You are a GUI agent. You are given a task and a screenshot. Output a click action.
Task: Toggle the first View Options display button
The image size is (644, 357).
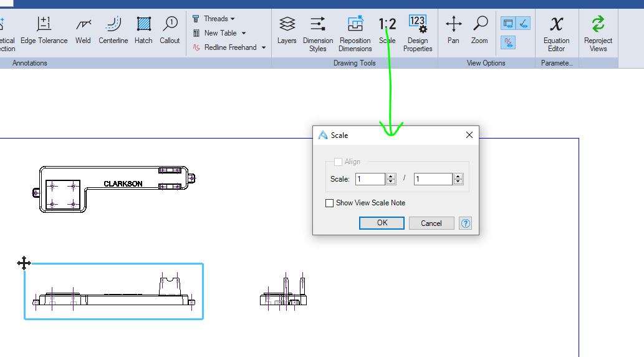(508, 23)
